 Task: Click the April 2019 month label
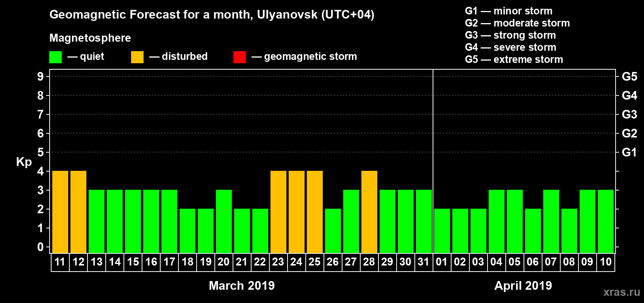(x=523, y=286)
